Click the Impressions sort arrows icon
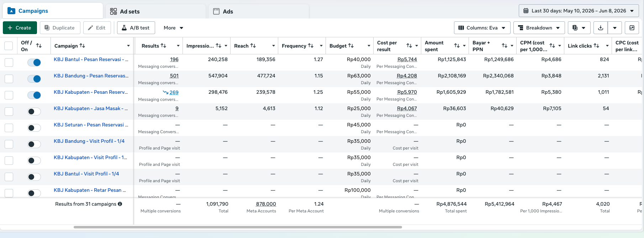Viewport: 644px width, 238px height. coord(218,45)
